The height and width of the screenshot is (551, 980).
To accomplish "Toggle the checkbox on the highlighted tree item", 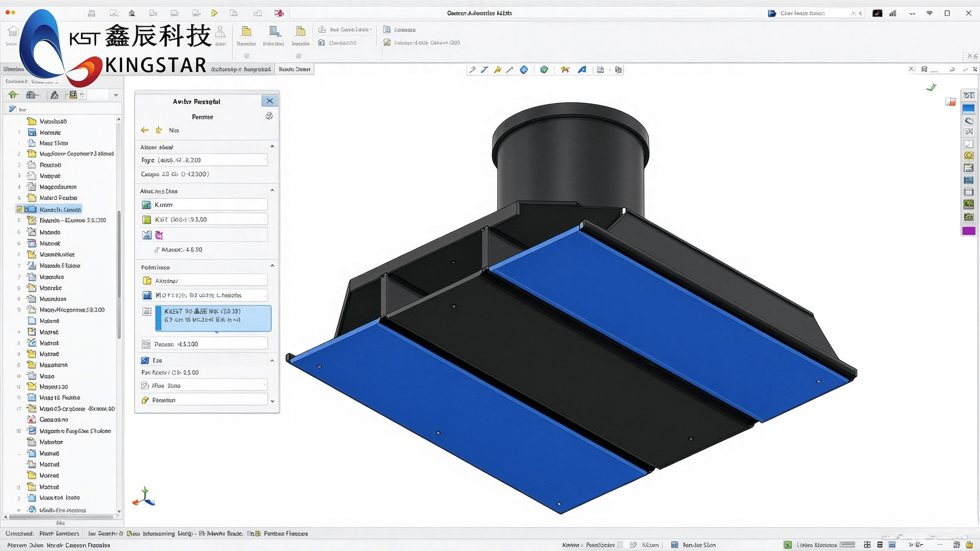I will pos(19,209).
